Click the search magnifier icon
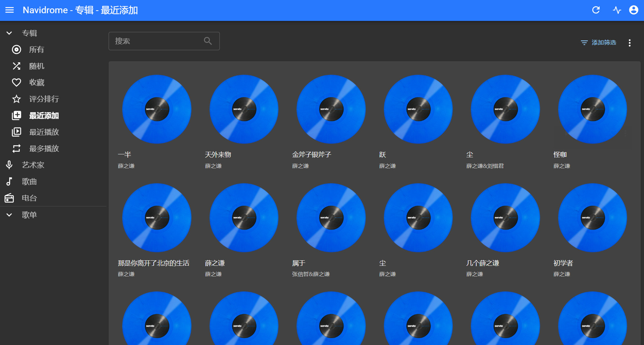The width and height of the screenshot is (644, 345). coord(208,41)
